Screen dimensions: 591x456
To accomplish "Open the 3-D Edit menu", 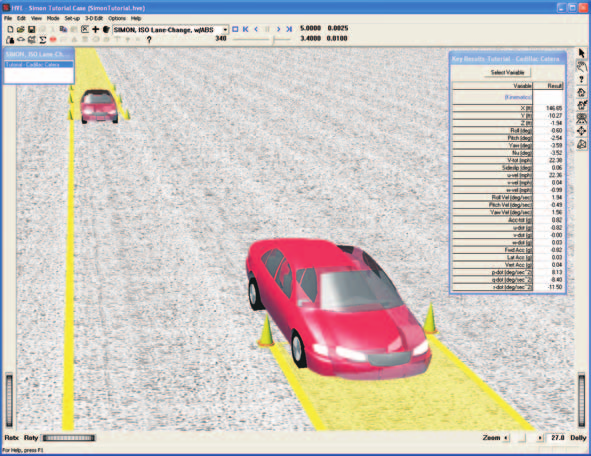I will (94, 18).
